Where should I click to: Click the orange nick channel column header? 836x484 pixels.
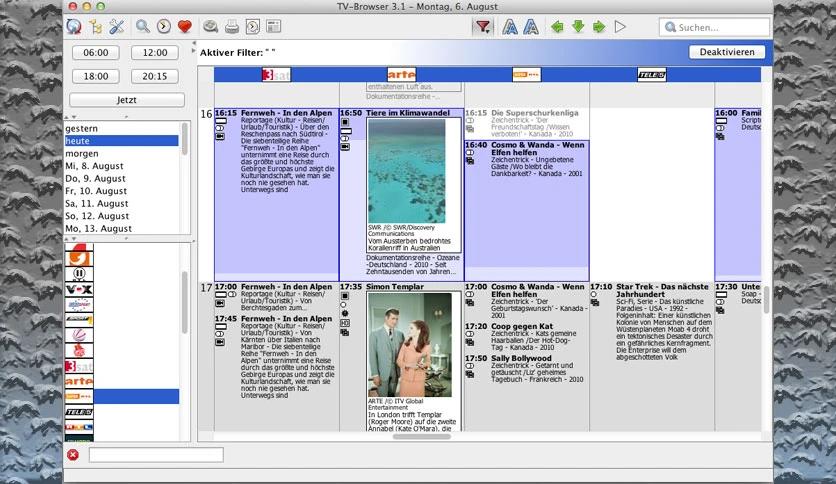527,75
